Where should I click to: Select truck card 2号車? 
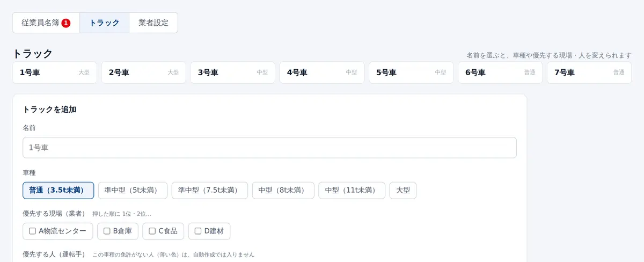click(x=144, y=72)
